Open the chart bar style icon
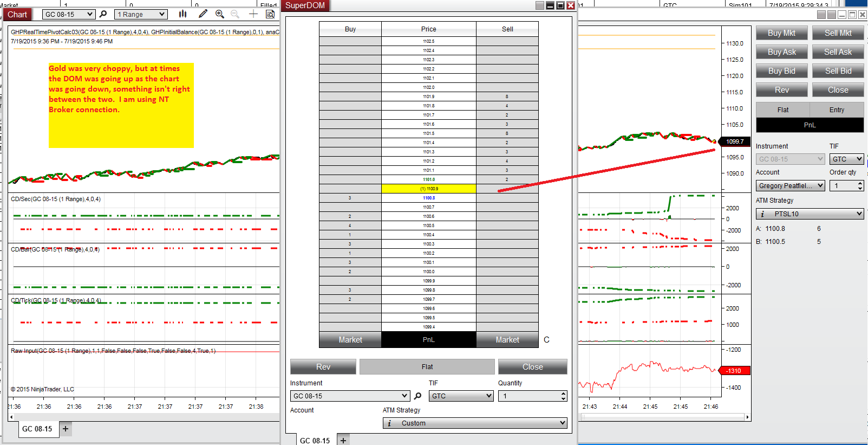The width and height of the screenshot is (868, 445). pos(183,14)
